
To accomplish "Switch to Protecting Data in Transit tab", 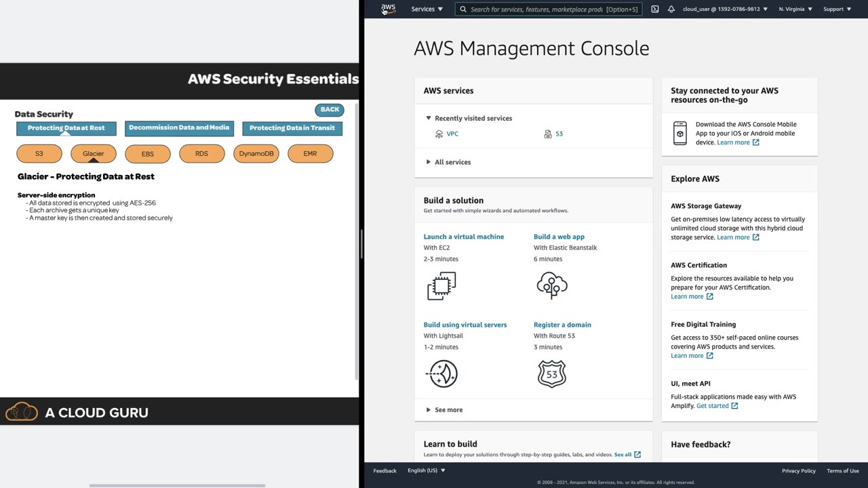I will point(292,128).
